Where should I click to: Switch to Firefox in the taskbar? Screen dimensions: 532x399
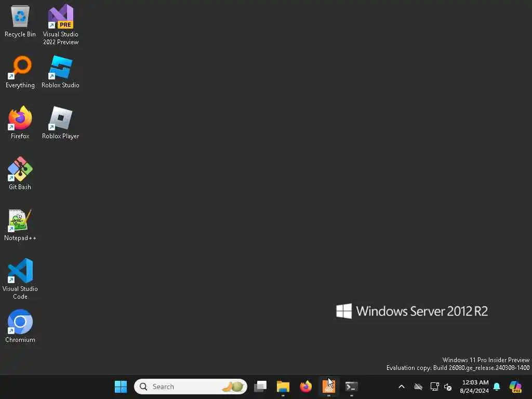[305, 387]
